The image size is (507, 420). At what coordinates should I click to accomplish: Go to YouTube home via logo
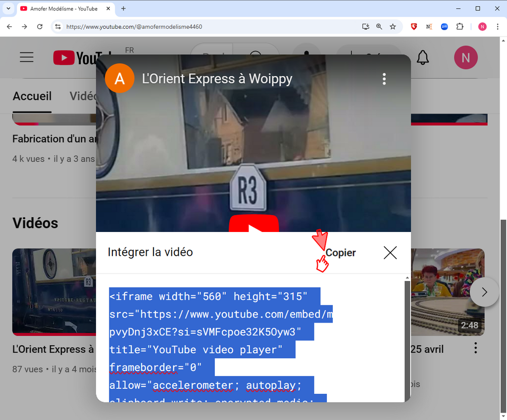(74, 57)
